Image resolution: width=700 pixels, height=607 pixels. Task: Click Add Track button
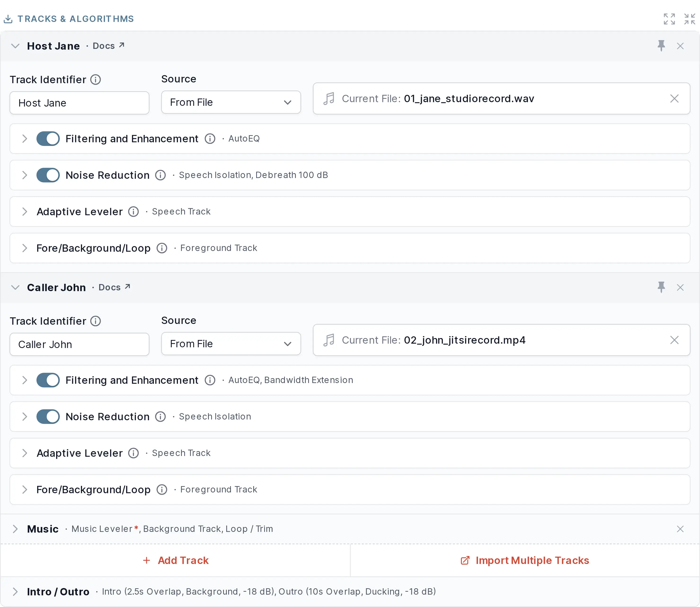coord(175,560)
